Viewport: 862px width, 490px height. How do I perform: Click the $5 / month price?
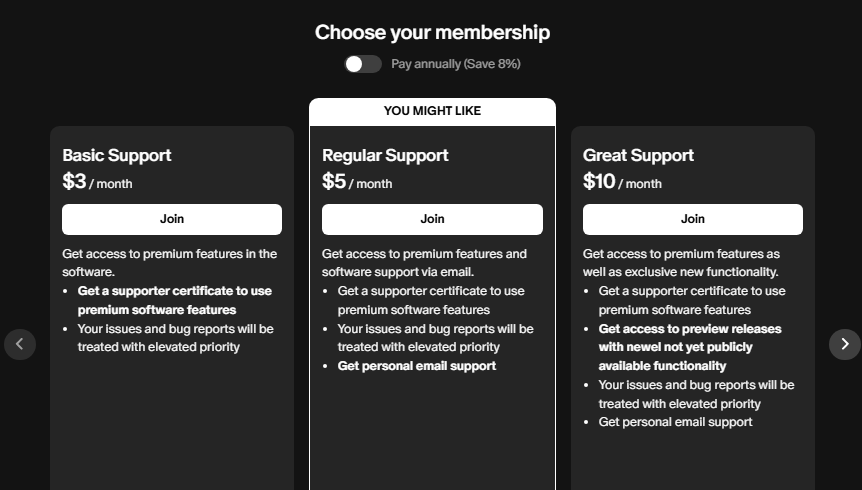click(357, 182)
